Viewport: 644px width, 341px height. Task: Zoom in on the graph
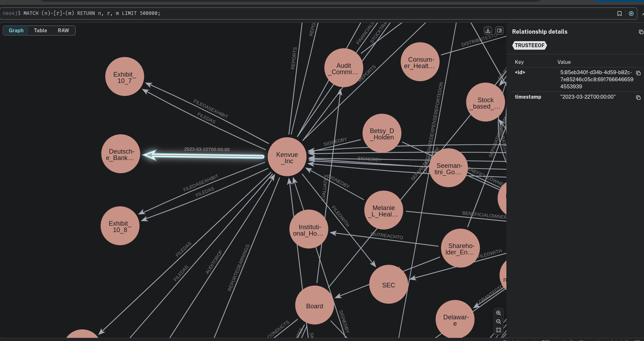pyautogui.click(x=499, y=313)
